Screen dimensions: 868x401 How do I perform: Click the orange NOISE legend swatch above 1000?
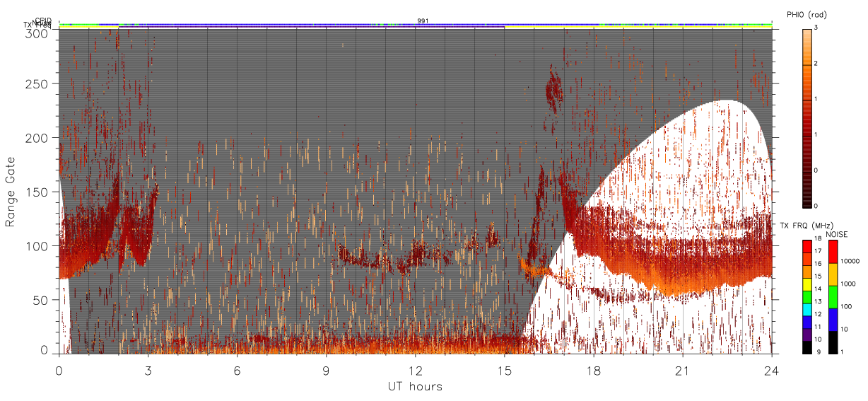834,274
